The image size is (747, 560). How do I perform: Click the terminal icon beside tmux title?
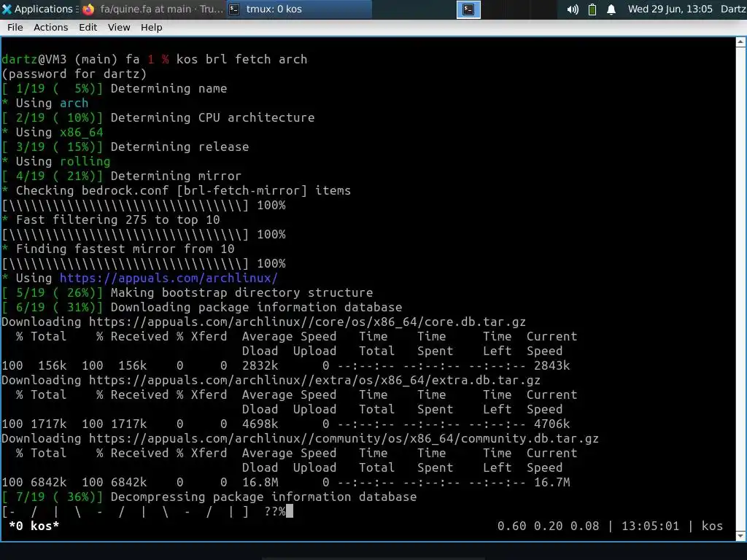234,9
